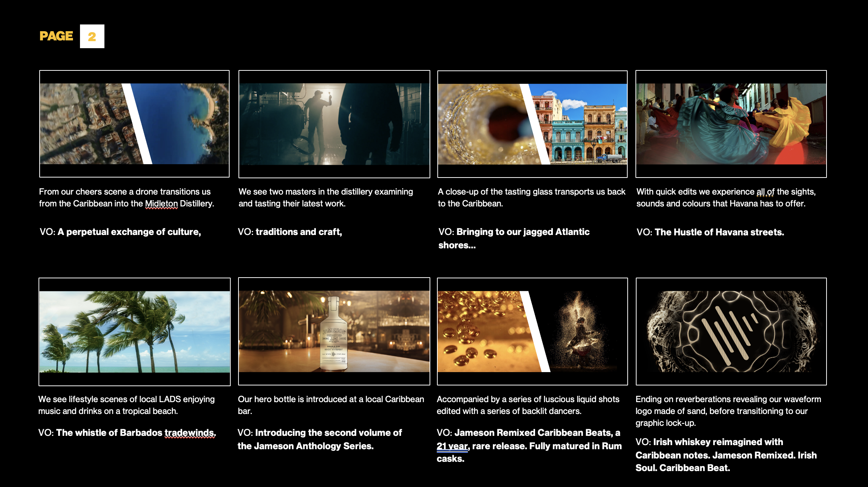The image size is (868, 487).
Task: Click the caption "Ending on reverberations revealing our waveform"
Action: [728, 411]
